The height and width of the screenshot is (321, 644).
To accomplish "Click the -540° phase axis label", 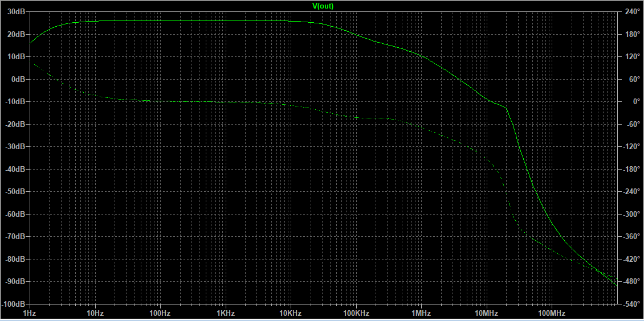I will point(630,304).
